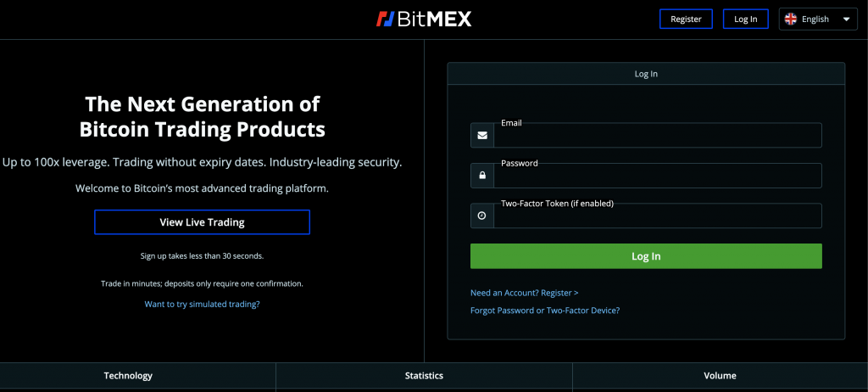Click the padlock icon beside Password field
868x392 pixels.
tap(482, 176)
